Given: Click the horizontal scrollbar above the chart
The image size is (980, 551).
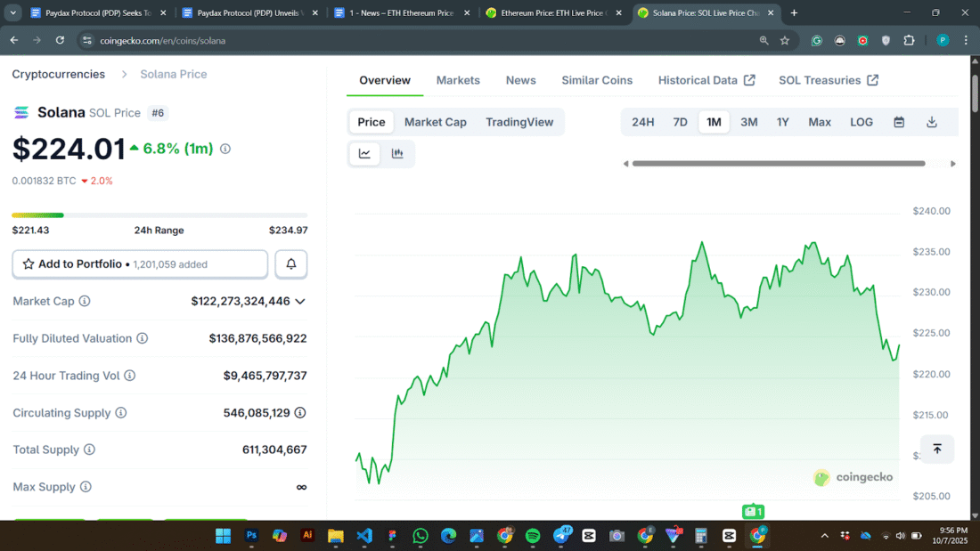Looking at the screenshot, I should [x=778, y=164].
